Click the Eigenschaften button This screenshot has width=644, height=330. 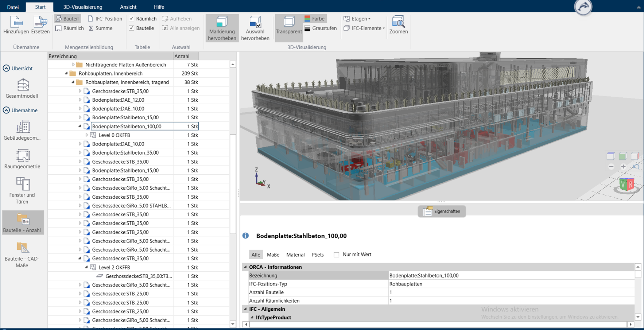(442, 211)
